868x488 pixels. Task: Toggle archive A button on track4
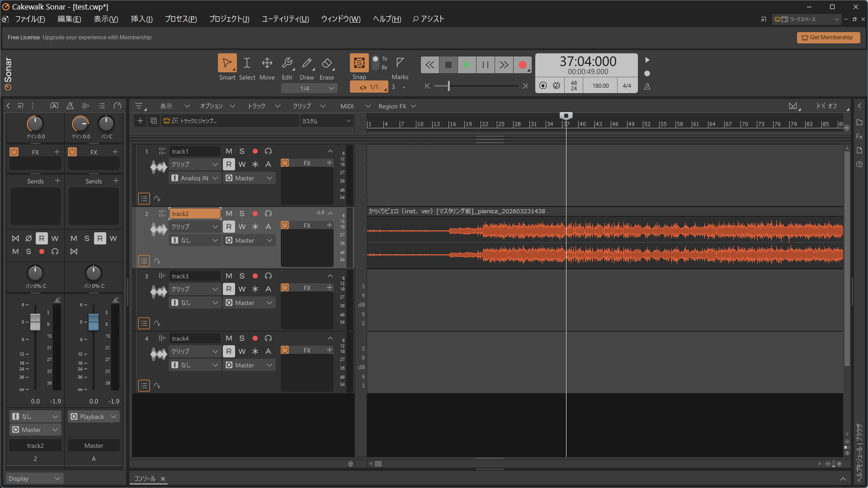[268, 352]
